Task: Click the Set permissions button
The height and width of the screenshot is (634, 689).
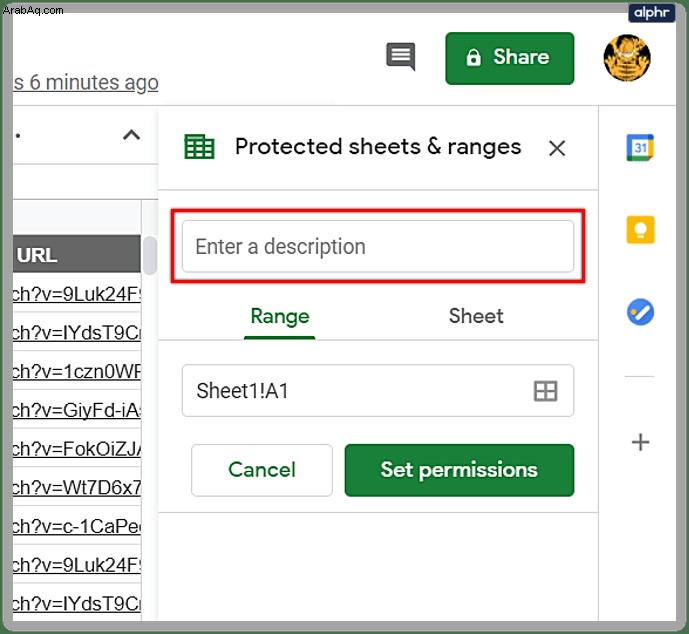Action: click(x=459, y=470)
